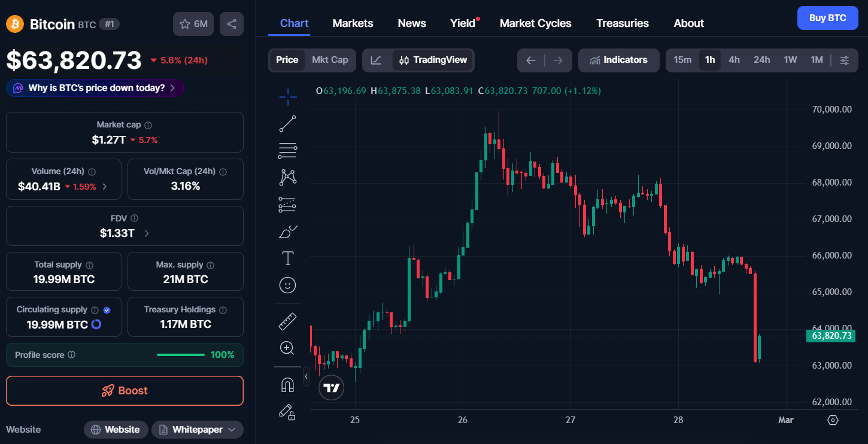The width and height of the screenshot is (868, 444).
Task: Select the XABCD pattern tool
Action: [287, 177]
